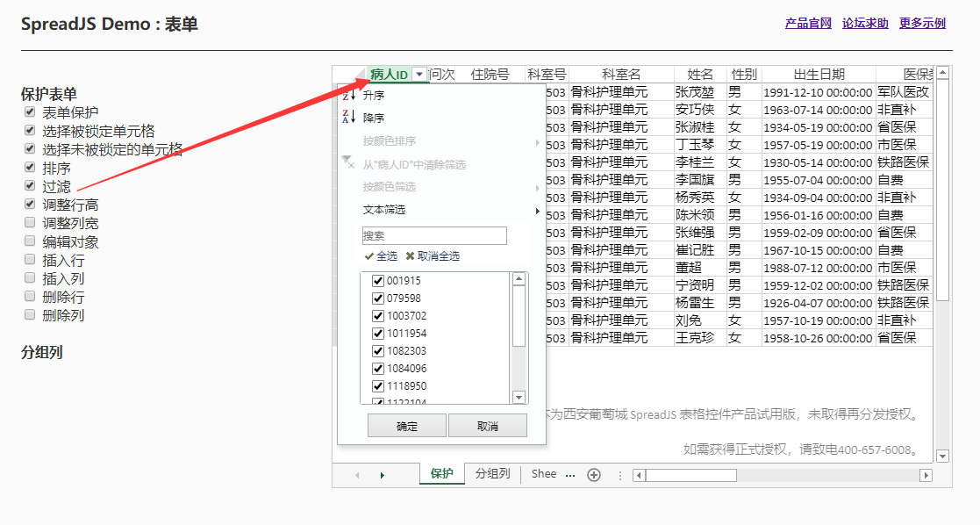Enable the 调整列宽 checkbox
Screen dimensions: 980x525
pyautogui.click(x=29, y=222)
